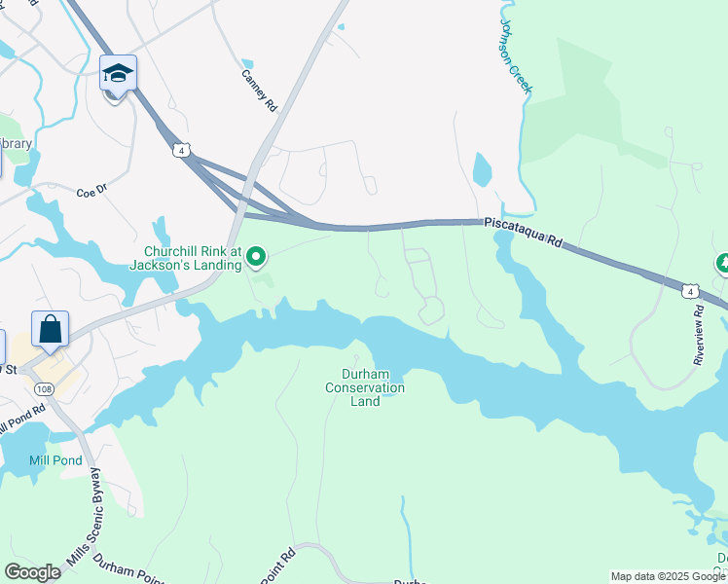Select the Durham Conservation Land label
728x584 pixels.
click(365, 387)
